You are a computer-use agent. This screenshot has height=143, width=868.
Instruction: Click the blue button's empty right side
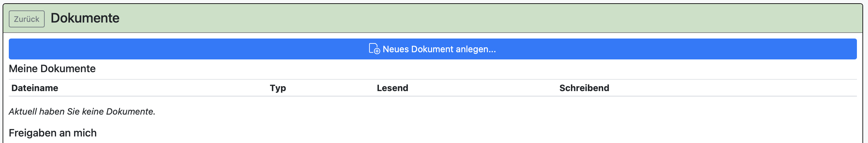pos(674,49)
